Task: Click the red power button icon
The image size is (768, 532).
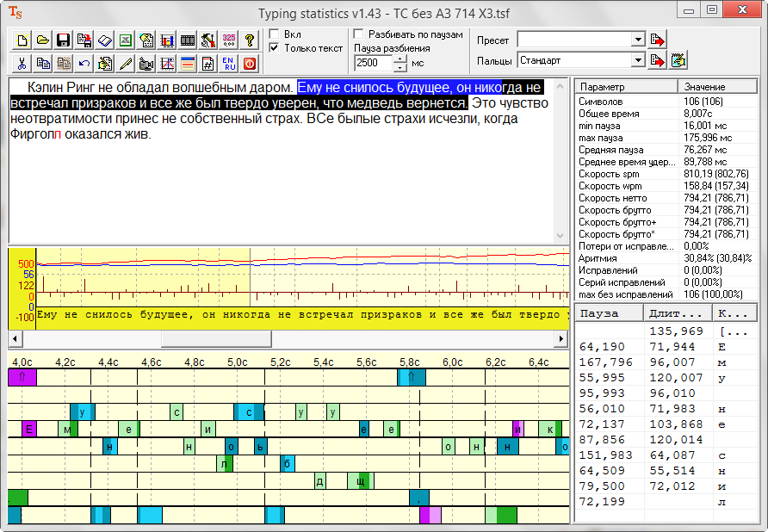Action: 250,63
